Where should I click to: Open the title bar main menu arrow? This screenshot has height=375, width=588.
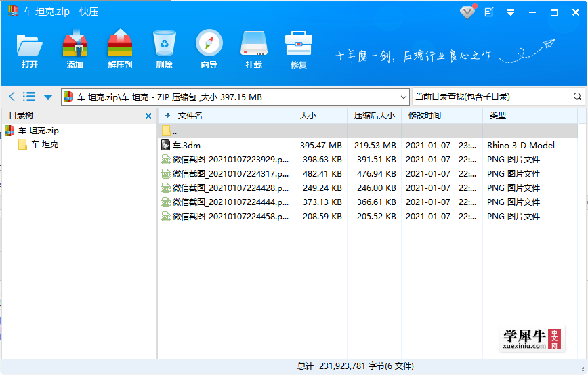pyautogui.click(x=510, y=13)
